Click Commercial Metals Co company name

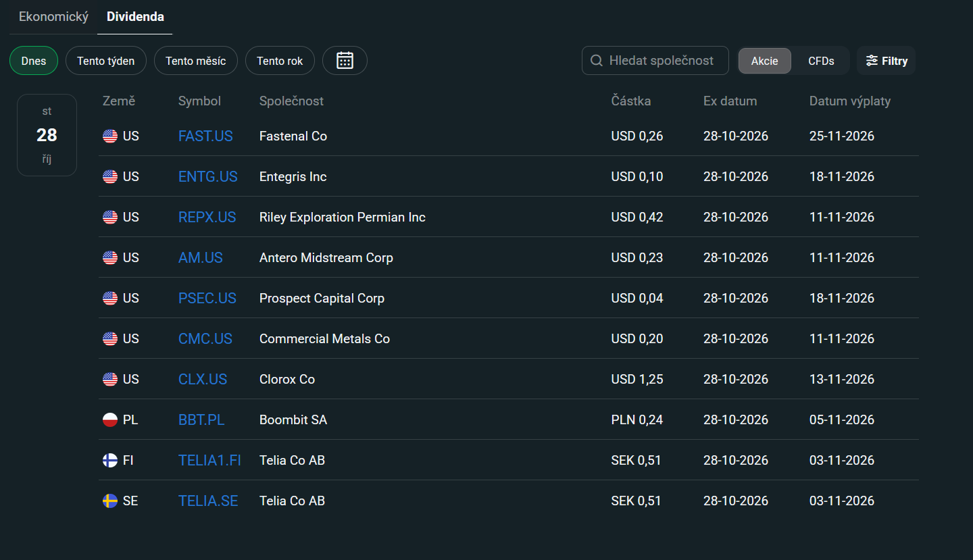(x=324, y=339)
